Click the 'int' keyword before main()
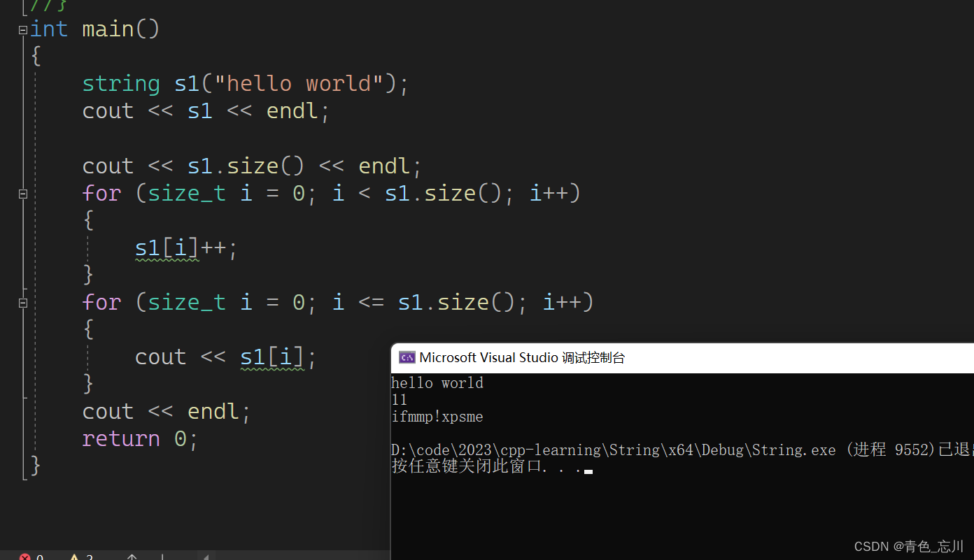974x560 pixels. pyautogui.click(x=49, y=29)
